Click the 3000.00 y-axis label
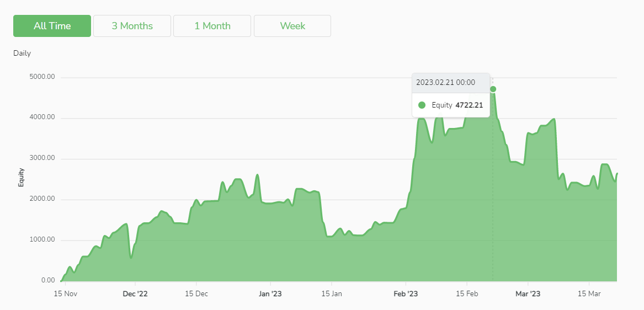Viewport: 644px width, 310px height. [42, 158]
